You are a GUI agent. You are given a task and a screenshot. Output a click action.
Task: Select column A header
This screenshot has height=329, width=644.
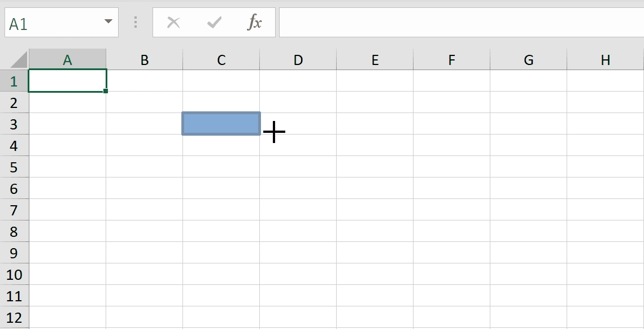(67, 60)
